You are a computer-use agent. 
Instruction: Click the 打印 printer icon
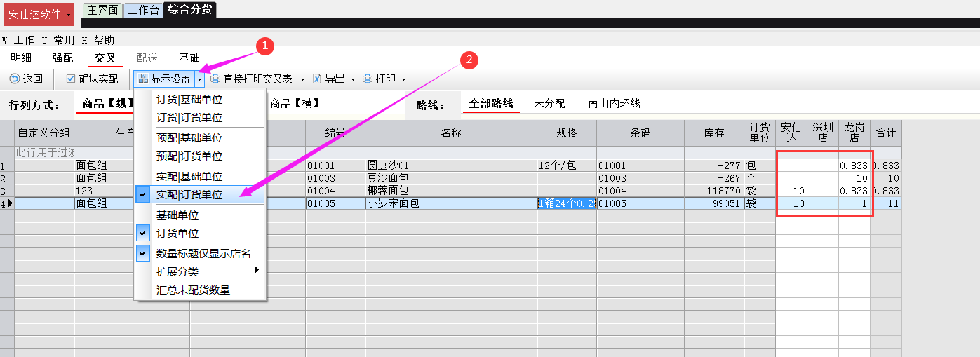click(368, 79)
